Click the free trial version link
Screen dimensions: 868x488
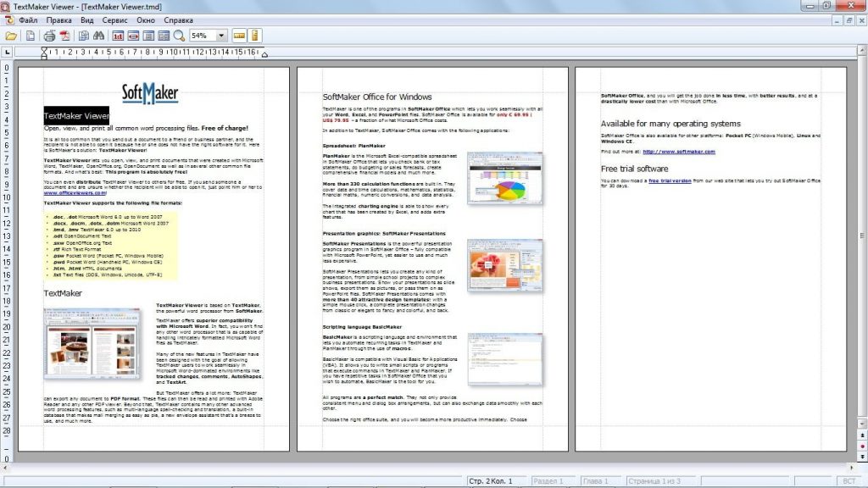670,181
